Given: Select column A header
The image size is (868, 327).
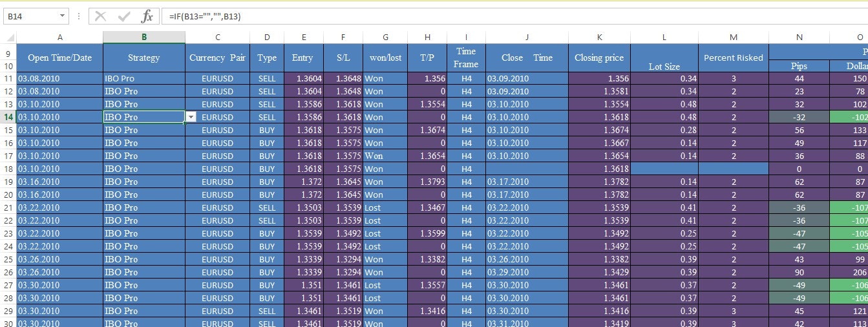Looking at the screenshot, I should pyautogui.click(x=59, y=37).
